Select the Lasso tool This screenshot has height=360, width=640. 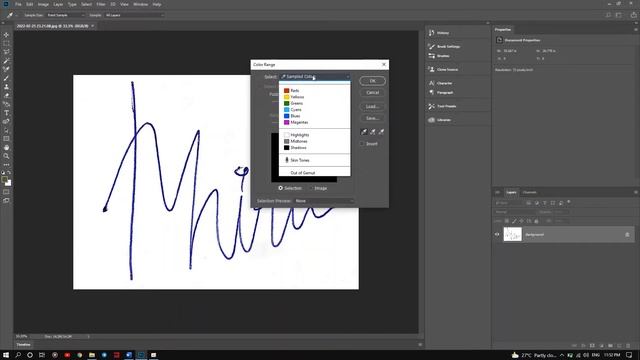pos(6,52)
